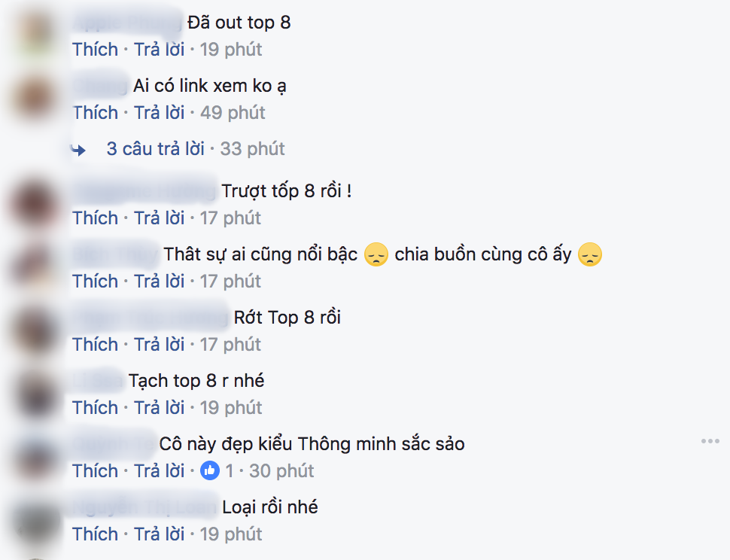Reply to the 'Rớt Top 8 rồi' comment

pyautogui.click(x=160, y=345)
